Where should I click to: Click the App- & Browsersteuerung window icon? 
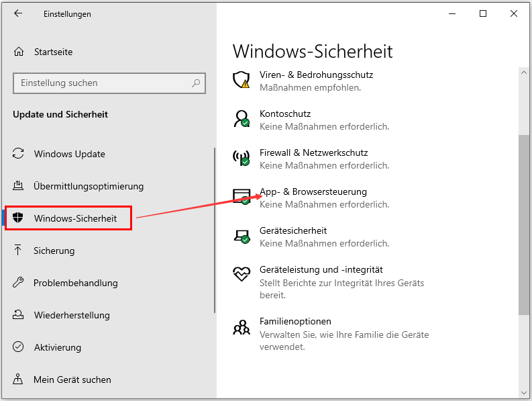pos(242,197)
